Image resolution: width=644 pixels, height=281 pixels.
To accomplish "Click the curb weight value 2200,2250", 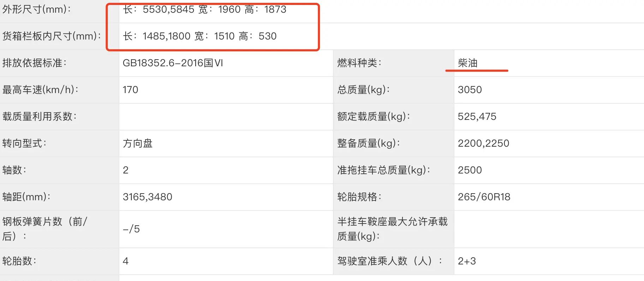I will coord(483,143).
